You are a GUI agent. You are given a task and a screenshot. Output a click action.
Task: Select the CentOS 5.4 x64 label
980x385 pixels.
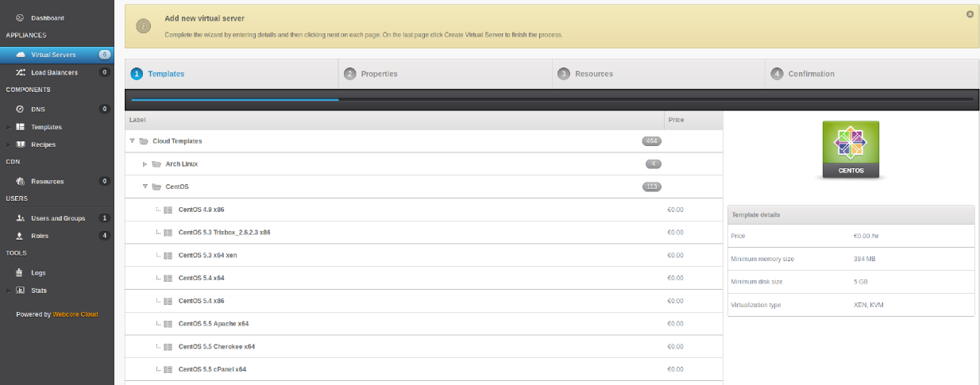pyautogui.click(x=202, y=279)
